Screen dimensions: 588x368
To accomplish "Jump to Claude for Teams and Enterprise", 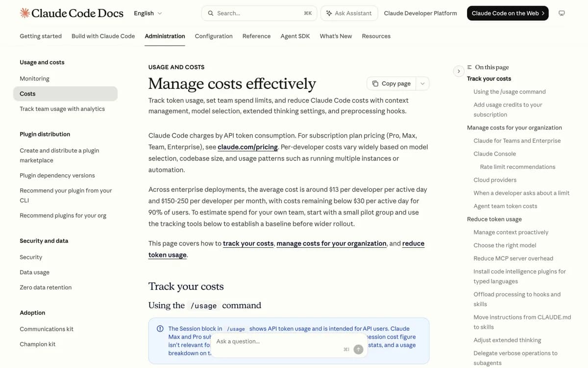I will 517,141.
